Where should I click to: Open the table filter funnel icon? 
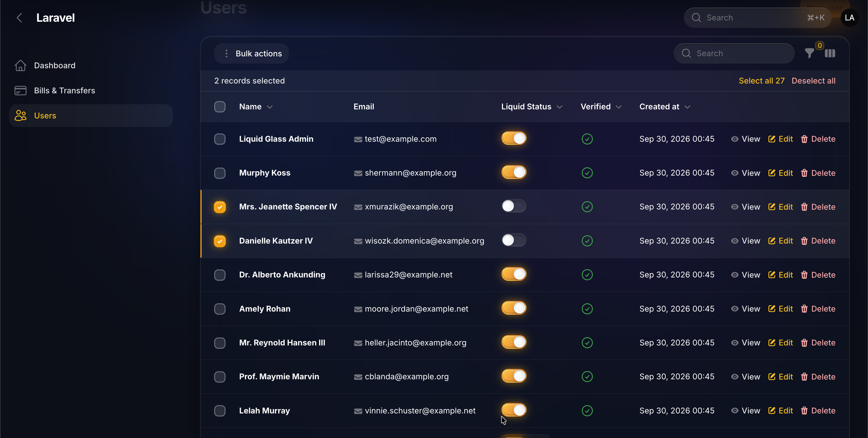coord(809,53)
